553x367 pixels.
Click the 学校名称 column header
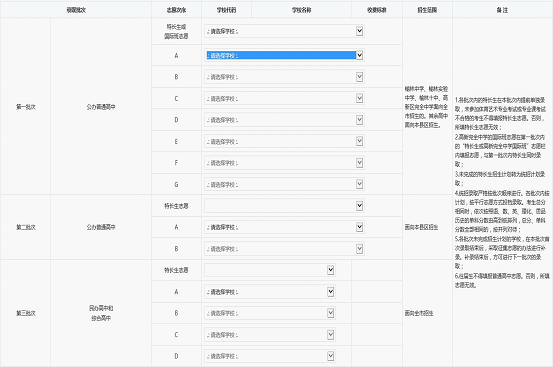(x=302, y=10)
